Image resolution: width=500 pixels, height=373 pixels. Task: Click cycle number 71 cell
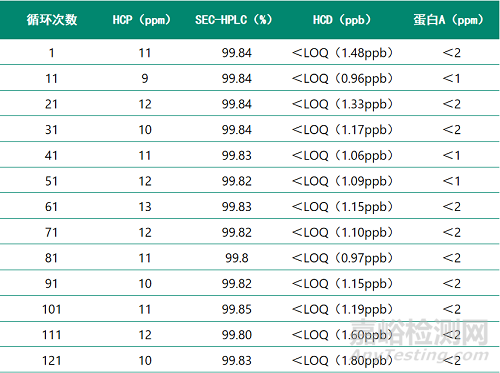click(x=51, y=232)
